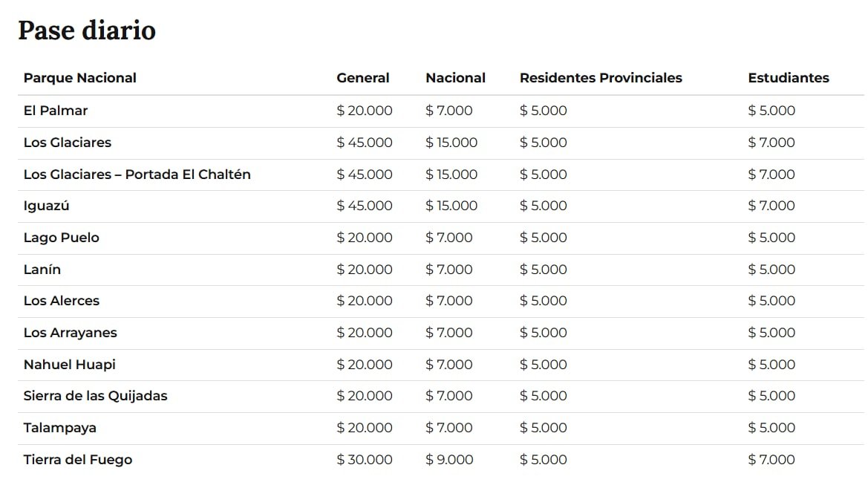This screenshot has width=868, height=485.
Task: Click Tierra del Fuego General price $30.000
Action: (365, 460)
